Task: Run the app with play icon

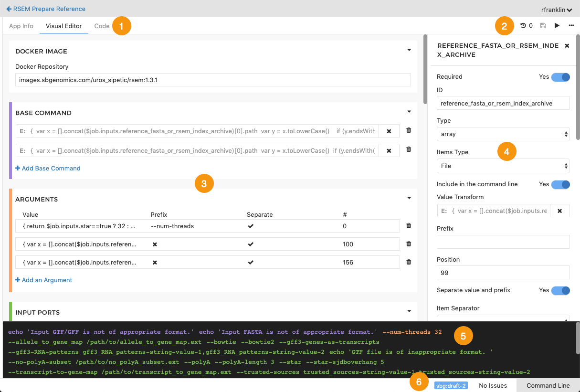Action: [x=557, y=26]
